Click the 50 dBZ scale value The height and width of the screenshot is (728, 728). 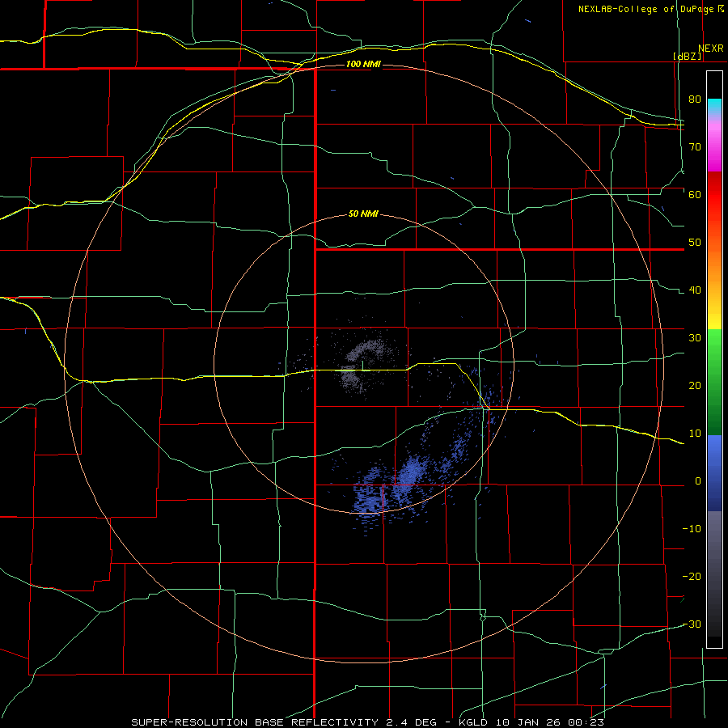[x=695, y=243]
